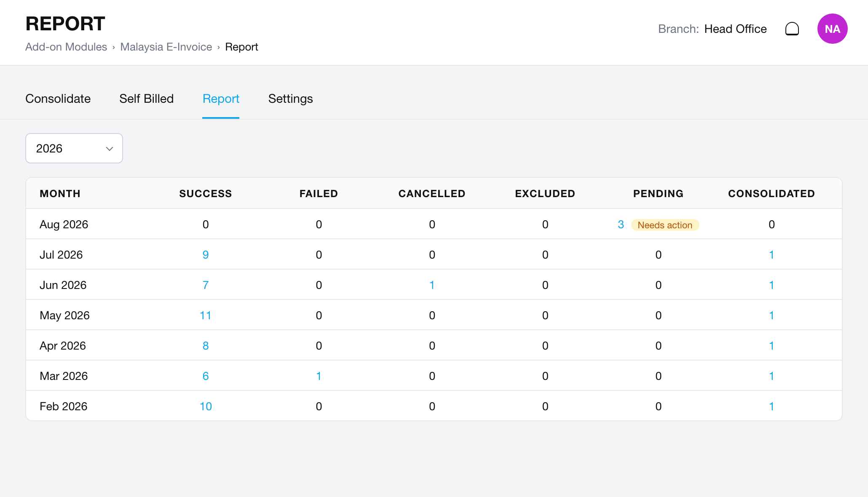This screenshot has width=868, height=497.
Task: Switch to the Self Billed tab
Action: [x=147, y=99]
